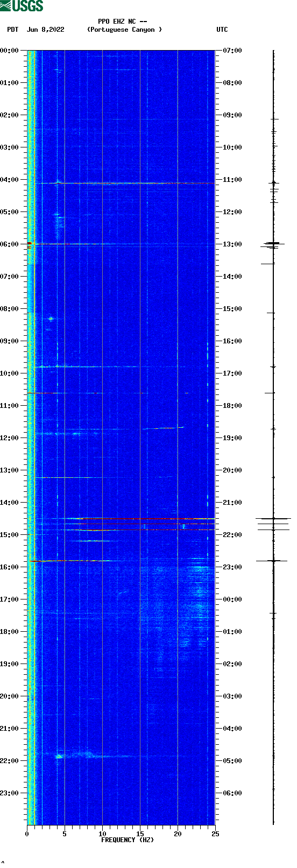This screenshot has width=297, height=868.
Task: Click the 'FREQUENCY (HZ)' axis label
Action: [x=128, y=839]
